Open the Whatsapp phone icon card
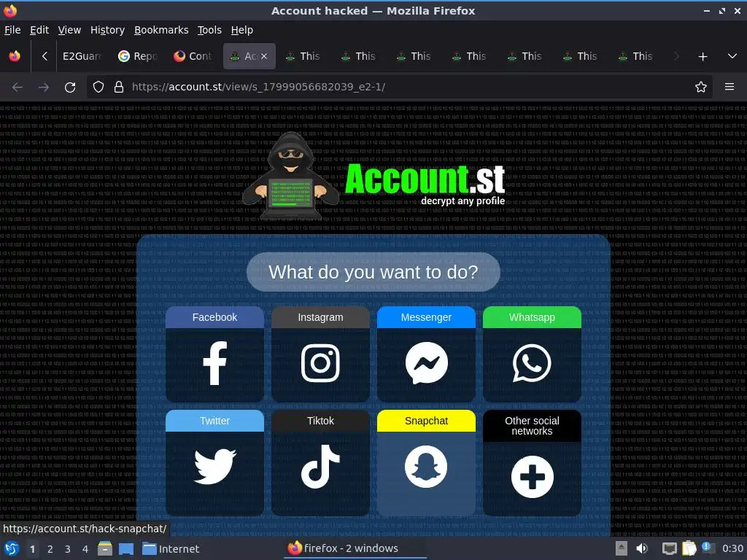Viewport: 747px width, 560px height. (x=532, y=354)
